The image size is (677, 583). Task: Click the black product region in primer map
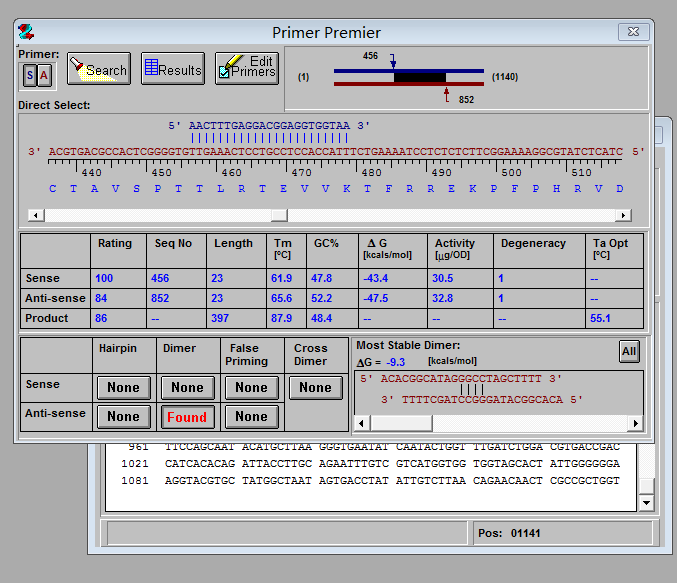pyautogui.click(x=419, y=77)
